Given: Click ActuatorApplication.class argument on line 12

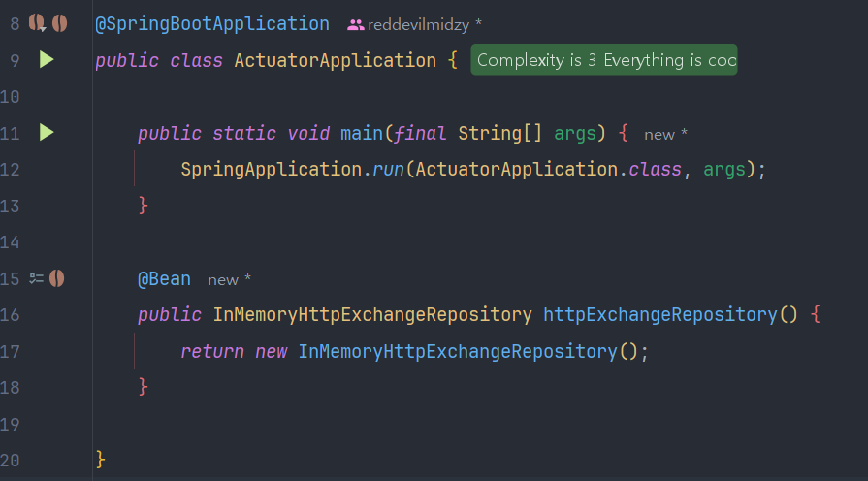Looking at the screenshot, I should (548, 170).
